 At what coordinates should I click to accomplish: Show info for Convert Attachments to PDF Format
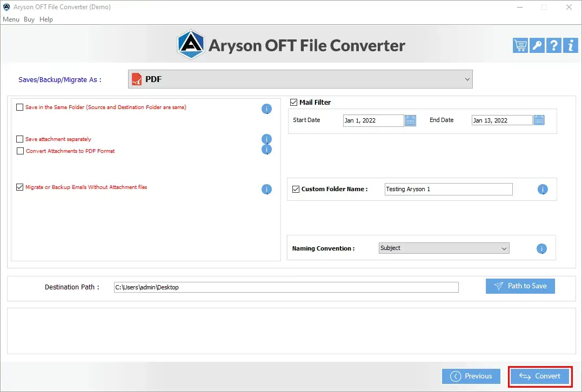pyautogui.click(x=266, y=150)
